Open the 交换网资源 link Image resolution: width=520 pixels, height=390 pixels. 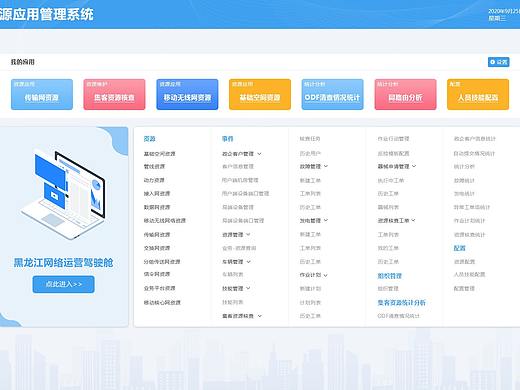157,248
